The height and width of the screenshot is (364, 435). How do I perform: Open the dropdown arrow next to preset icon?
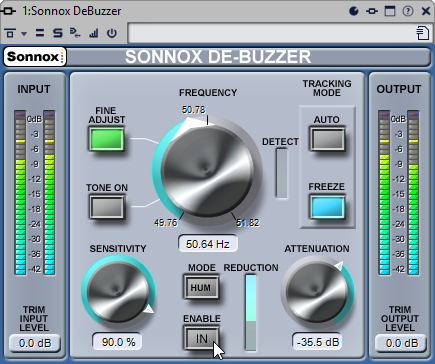coord(24,33)
